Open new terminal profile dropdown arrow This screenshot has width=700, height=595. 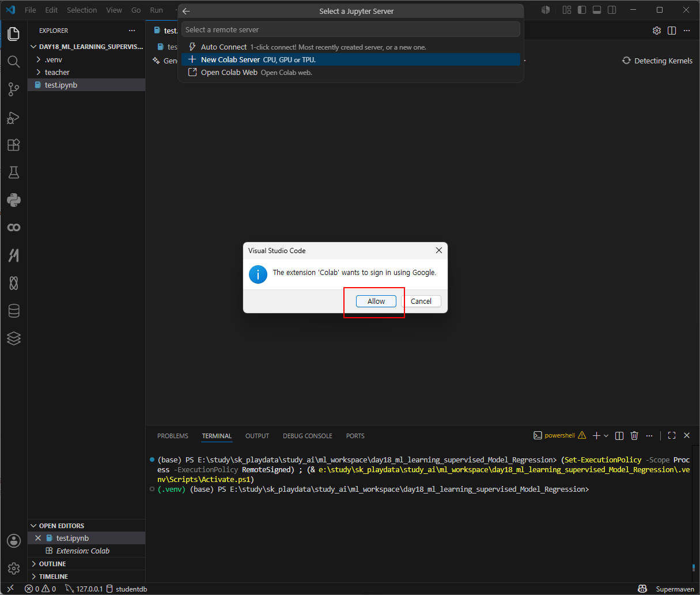606,436
